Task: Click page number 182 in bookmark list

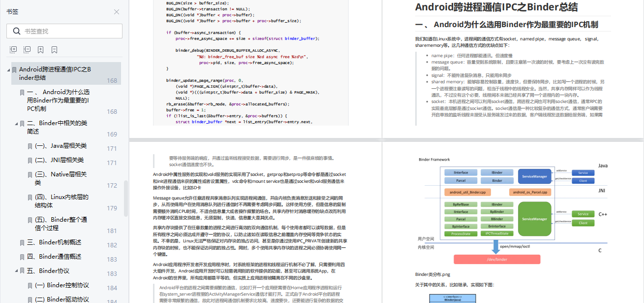Action: (112, 245)
